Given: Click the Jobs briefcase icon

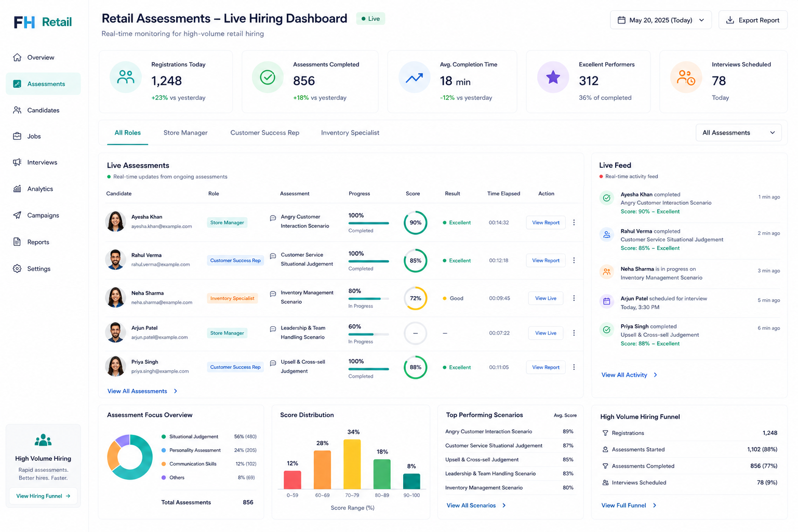Looking at the screenshot, I should pos(17,136).
